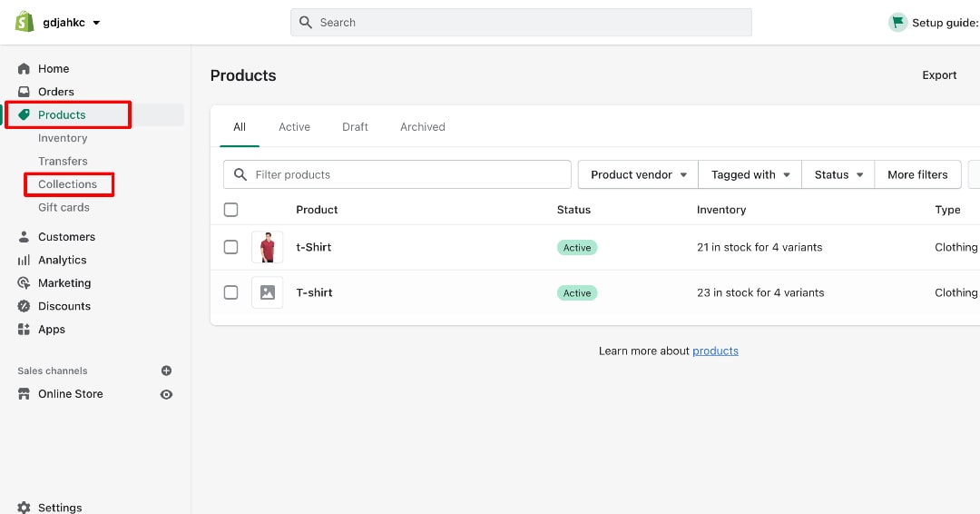The height and width of the screenshot is (514, 980).
Task: Click the Export button
Action: [939, 75]
